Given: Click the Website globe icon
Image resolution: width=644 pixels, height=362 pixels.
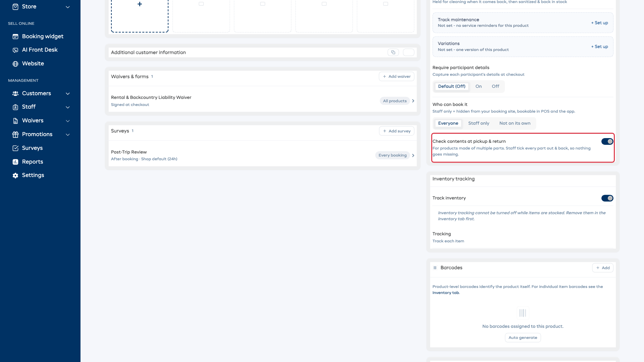Looking at the screenshot, I should coord(15,64).
